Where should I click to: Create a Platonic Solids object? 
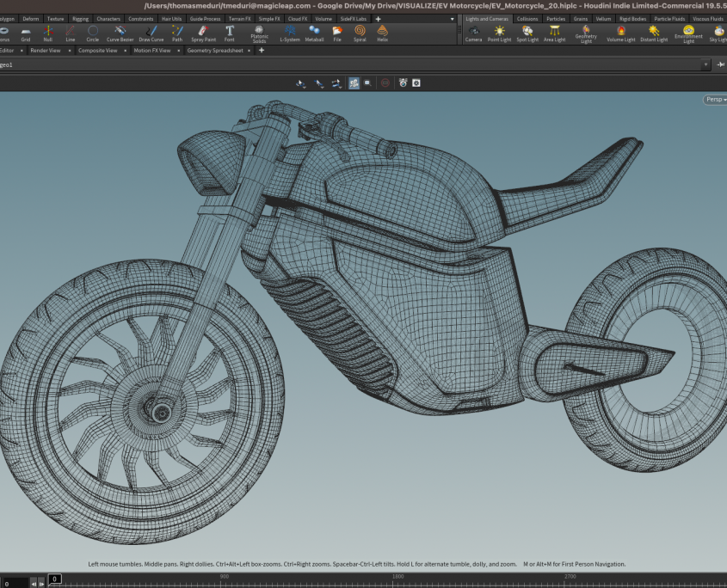[259, 33]
